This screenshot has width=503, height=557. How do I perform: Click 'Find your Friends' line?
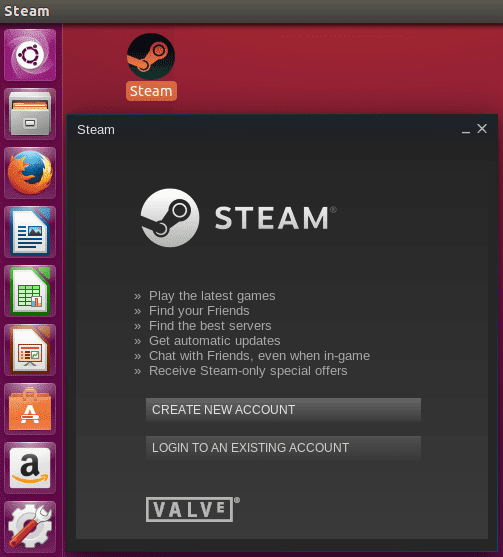(x=199, y=310)
